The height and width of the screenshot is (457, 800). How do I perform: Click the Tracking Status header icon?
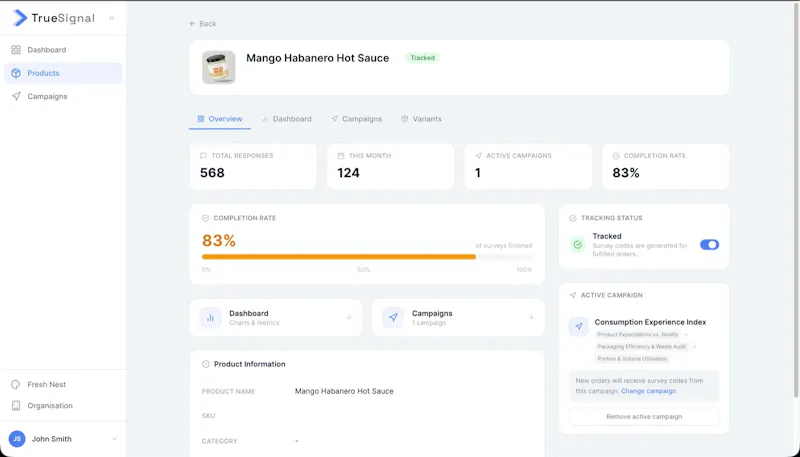[572, 218]
